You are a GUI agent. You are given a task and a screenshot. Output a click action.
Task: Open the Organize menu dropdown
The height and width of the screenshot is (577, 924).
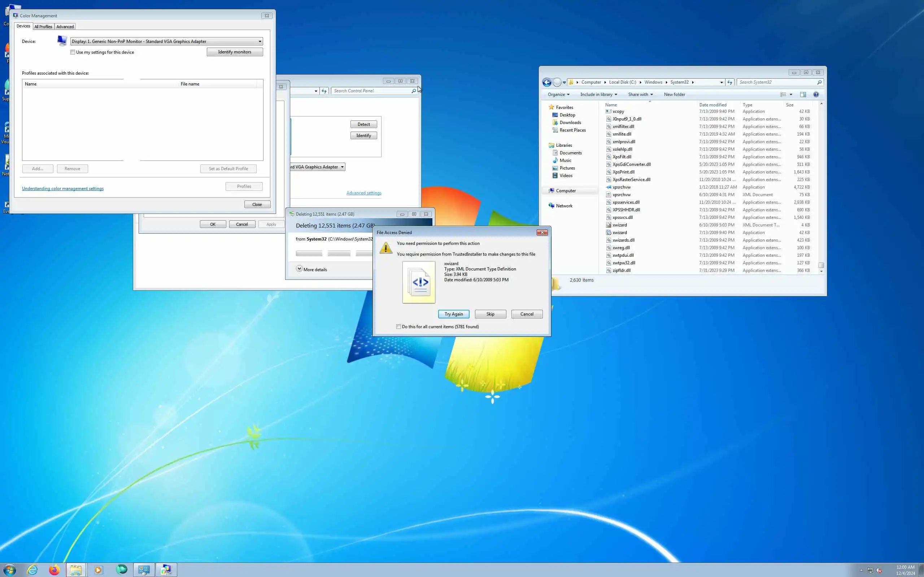[x=558, y=94]
